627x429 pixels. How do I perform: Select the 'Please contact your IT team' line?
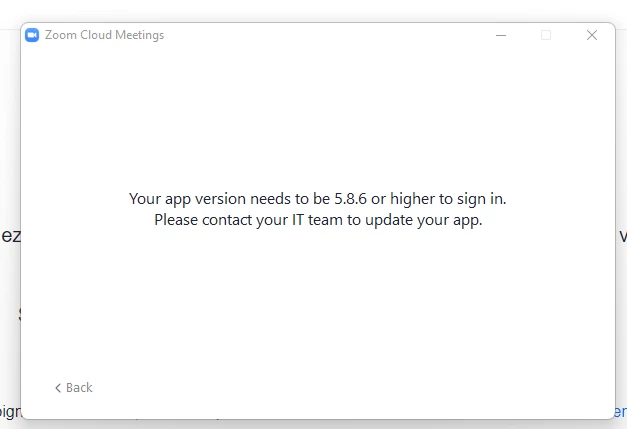pos(318,220)
